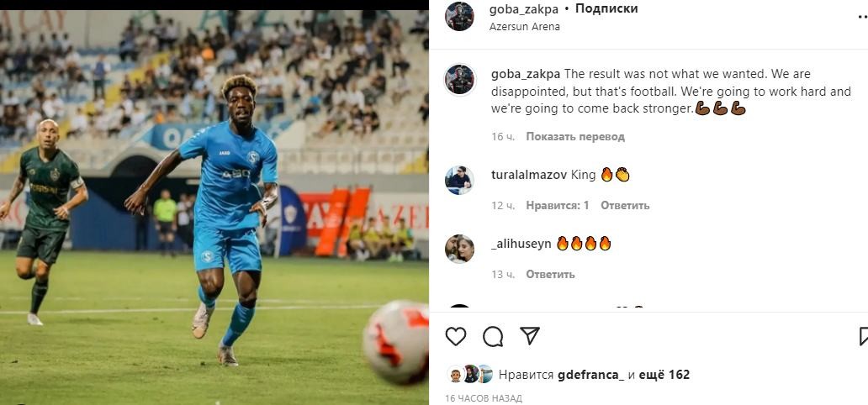Screen dimensions: 868x405
Task: Open _alihuseyn commenter avatar
Action: (x=459, y=249)
